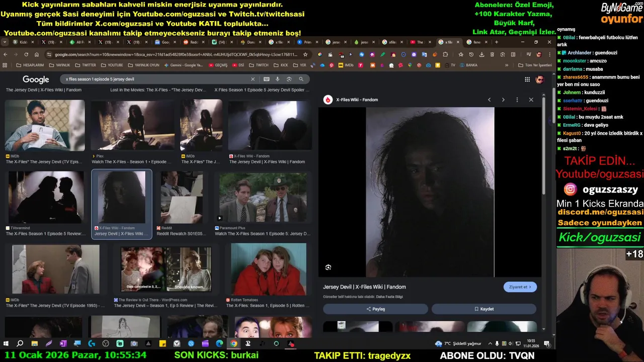Image resolution: width=644 pixels, height=362 pixels.
Task: Open large preview image of Jersey Devil
Action: pyautogui.click(x=430, y=192)
